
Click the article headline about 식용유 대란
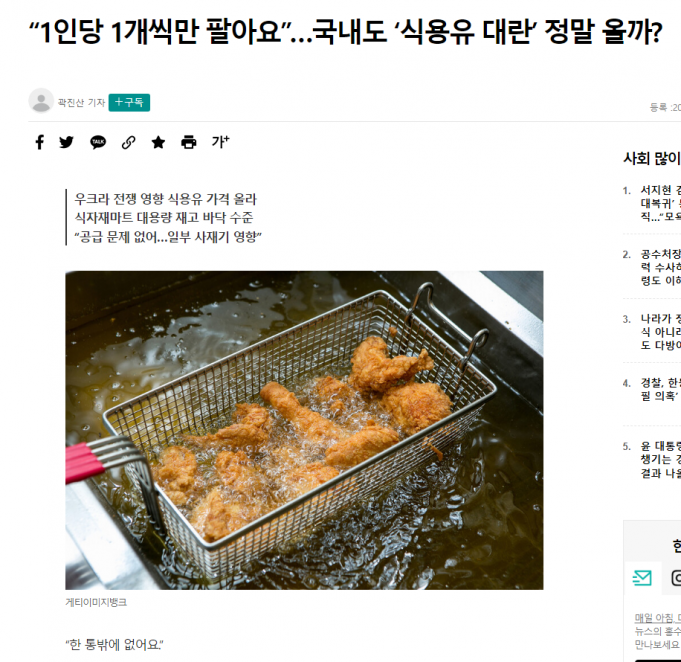coord(345,32)
